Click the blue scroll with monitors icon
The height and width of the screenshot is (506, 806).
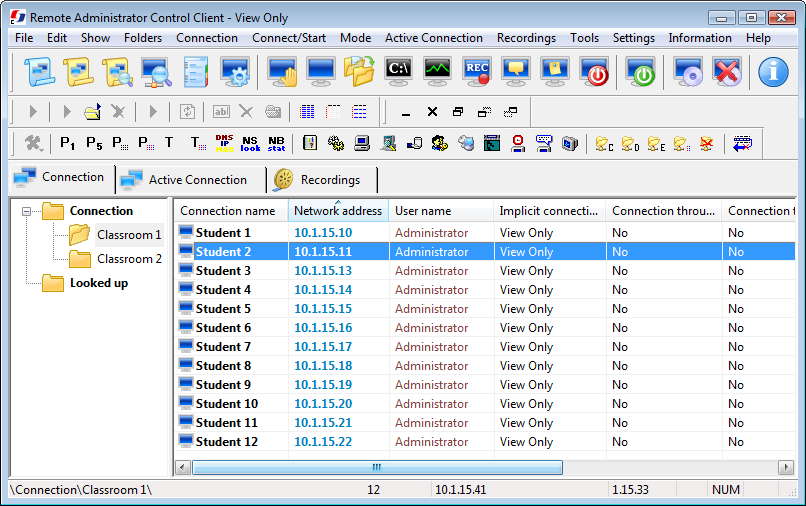(x=40, y=71)
